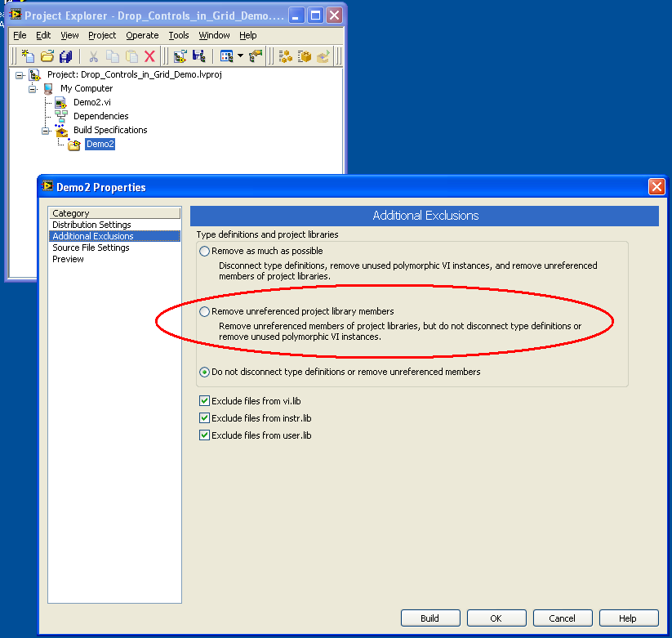Image resolution: width=672 pixels, height=638 pixels.
Task: Select the Build Specifications tree label
Action: 110,130
